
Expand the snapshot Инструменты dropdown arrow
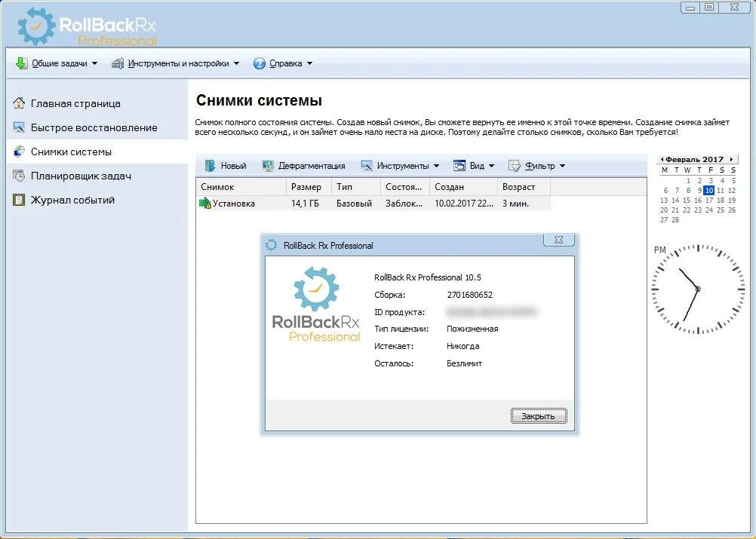pyautogui.click(x=436, y=166)
